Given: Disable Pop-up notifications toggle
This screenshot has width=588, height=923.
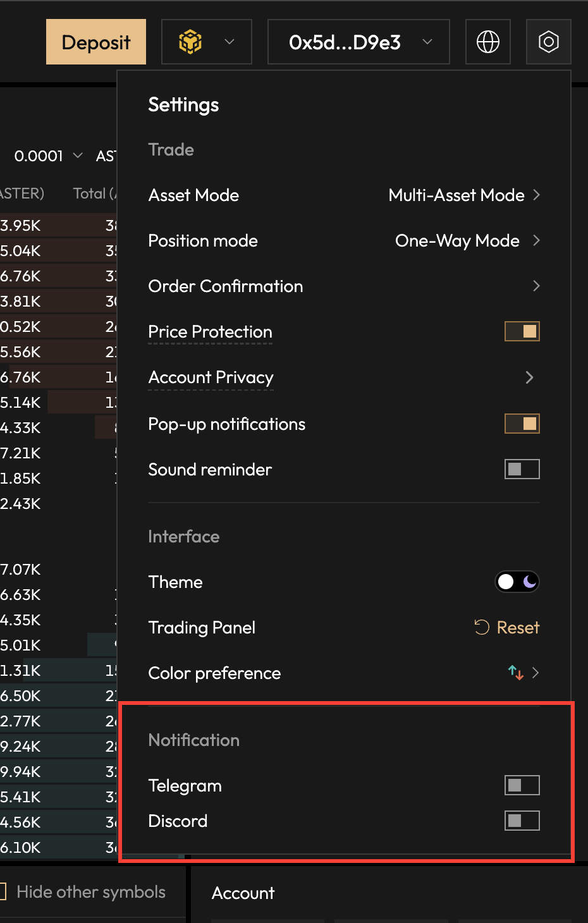Looking at the screenshot, I should pyautogui.click(x=522, y=424).
